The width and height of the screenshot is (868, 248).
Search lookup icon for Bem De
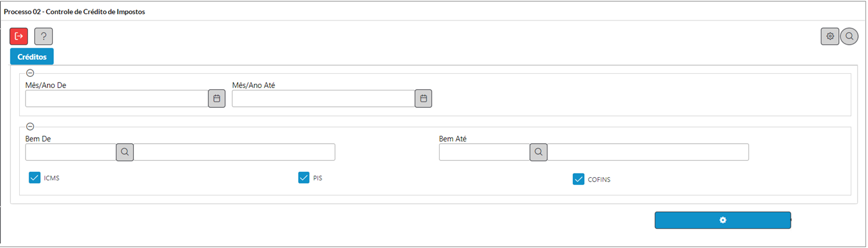pos(125,152)
